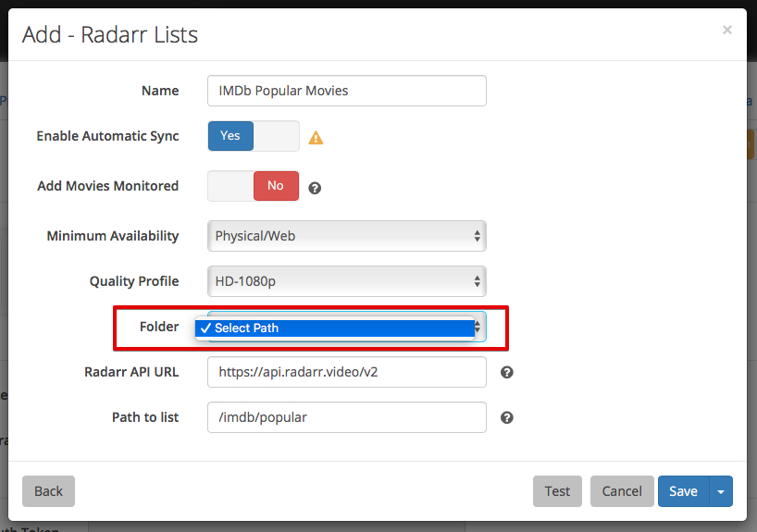Click the Test button
This screenshot has height=532, width=757.
(557, 491)
